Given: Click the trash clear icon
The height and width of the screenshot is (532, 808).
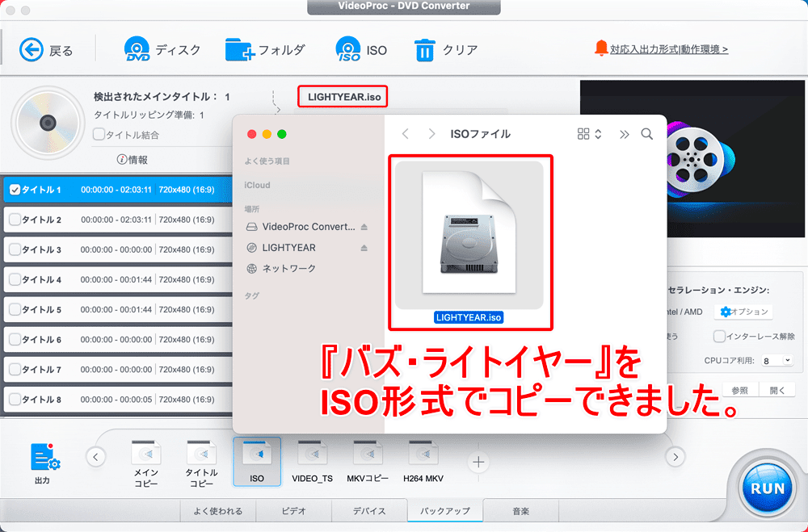Looking at the screenshot, I should point(424,50).
